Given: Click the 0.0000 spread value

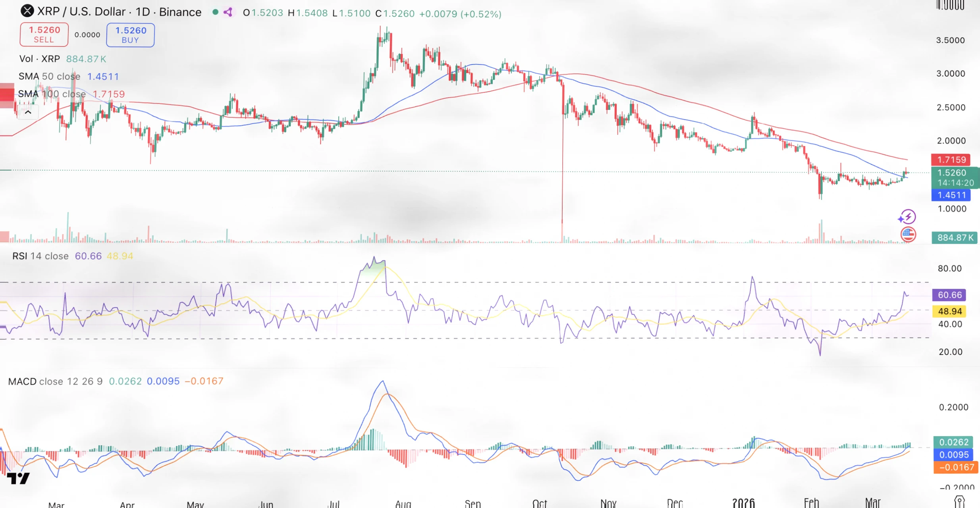Looking at the screenshot, I should point(87,35).
